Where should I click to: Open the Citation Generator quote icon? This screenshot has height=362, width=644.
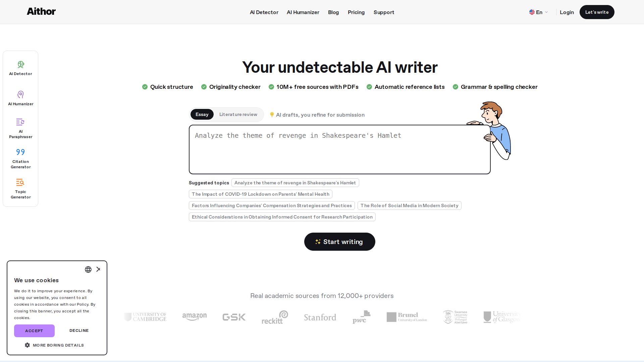coord(20,152)
